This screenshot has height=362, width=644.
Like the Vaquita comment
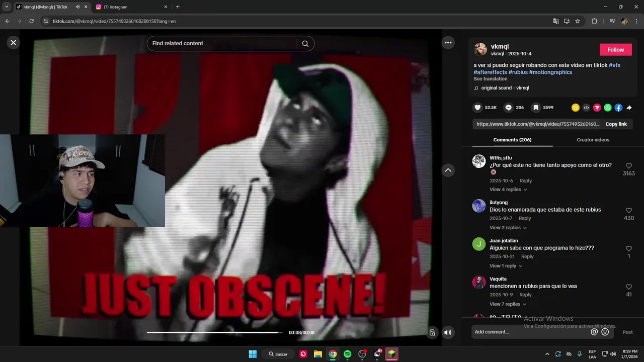pyautogui.click(x=628, y=287)
